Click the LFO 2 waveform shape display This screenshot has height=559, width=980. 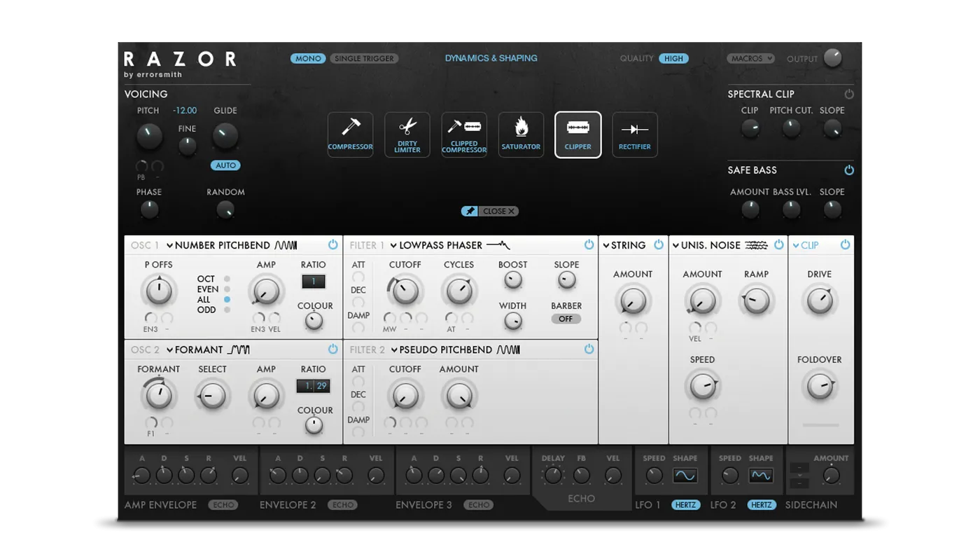[761, 476]
